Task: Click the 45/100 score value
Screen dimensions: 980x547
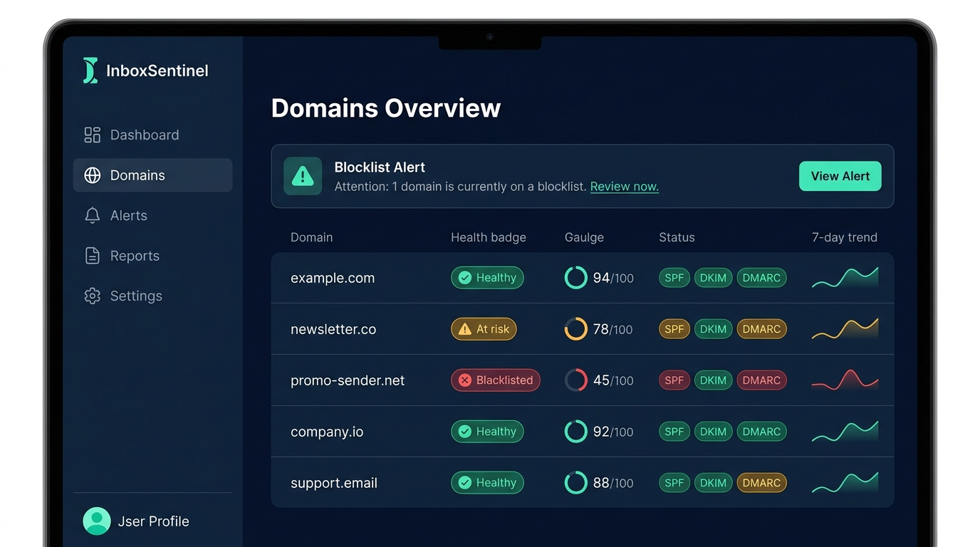Action: (x=613, y=380)
